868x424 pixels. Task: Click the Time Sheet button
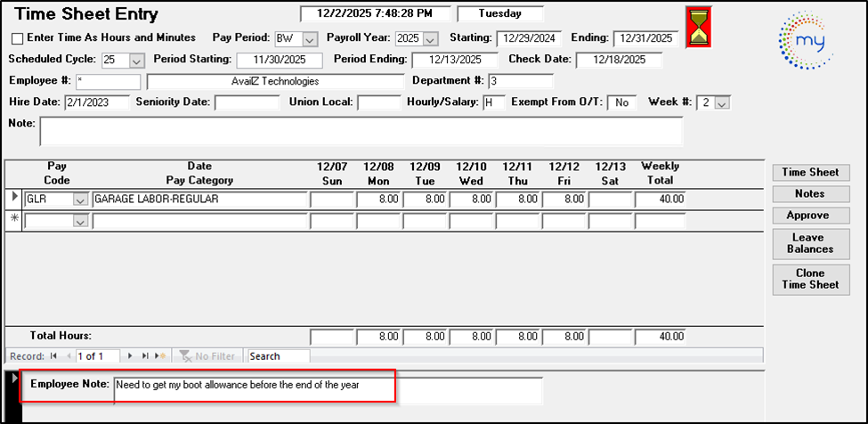coord(811,172)
